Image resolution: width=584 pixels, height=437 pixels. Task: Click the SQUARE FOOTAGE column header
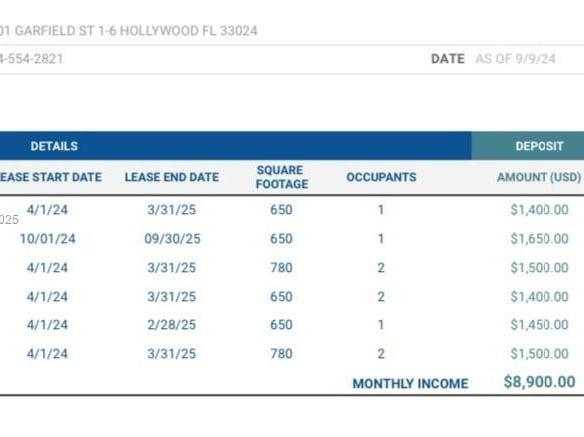(282, 177)
